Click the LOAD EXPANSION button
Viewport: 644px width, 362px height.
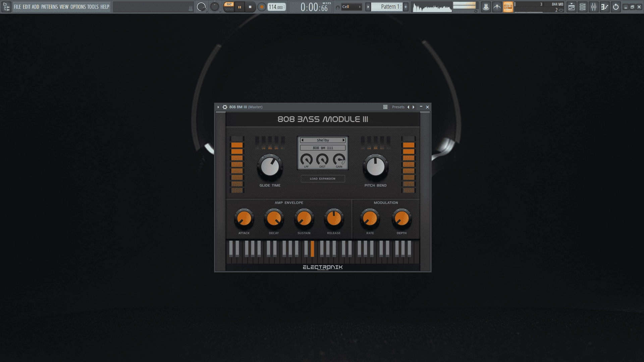point(323,179)
